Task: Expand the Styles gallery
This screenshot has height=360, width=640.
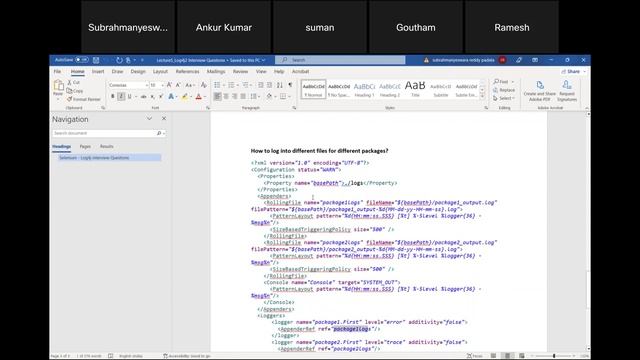Action: (482, 96)
